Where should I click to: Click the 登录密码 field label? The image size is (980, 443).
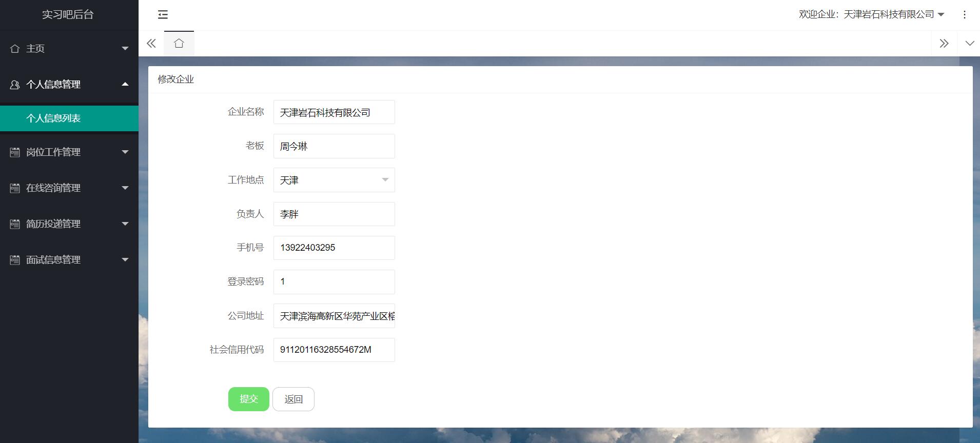[246, 281]
